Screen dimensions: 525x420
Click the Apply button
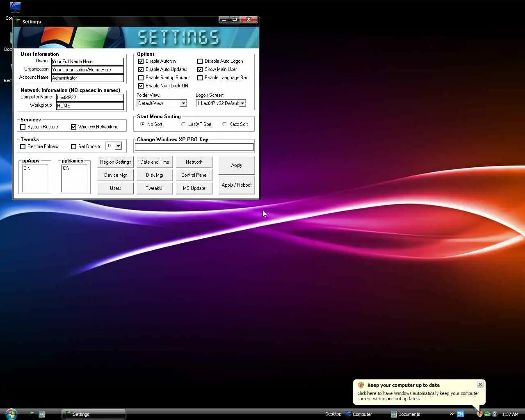pos(237,165)
